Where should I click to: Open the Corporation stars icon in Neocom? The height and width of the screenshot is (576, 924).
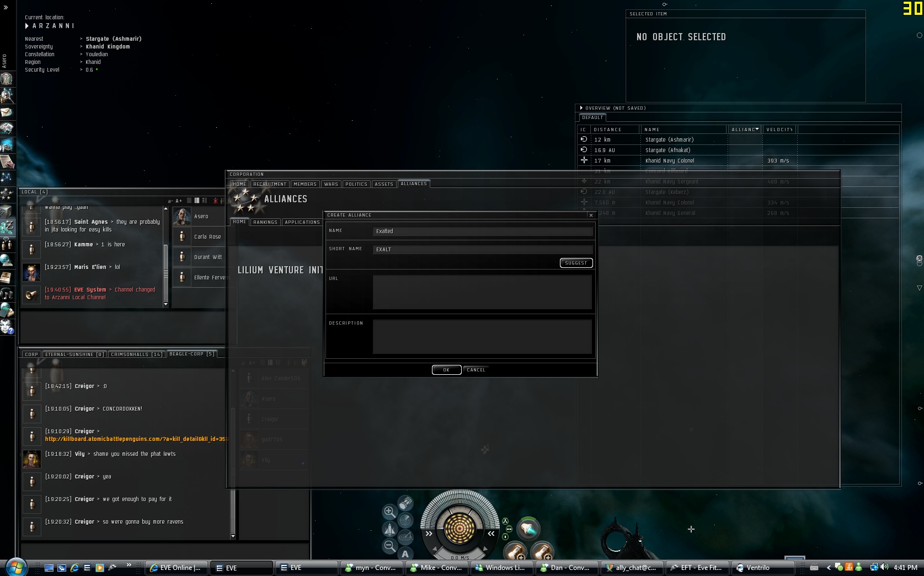[x=7, y=194]
